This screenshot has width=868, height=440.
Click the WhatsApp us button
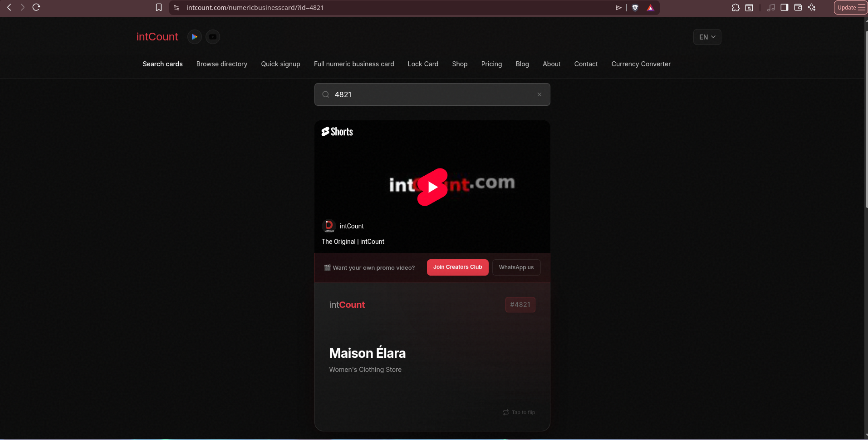point(516,267)
